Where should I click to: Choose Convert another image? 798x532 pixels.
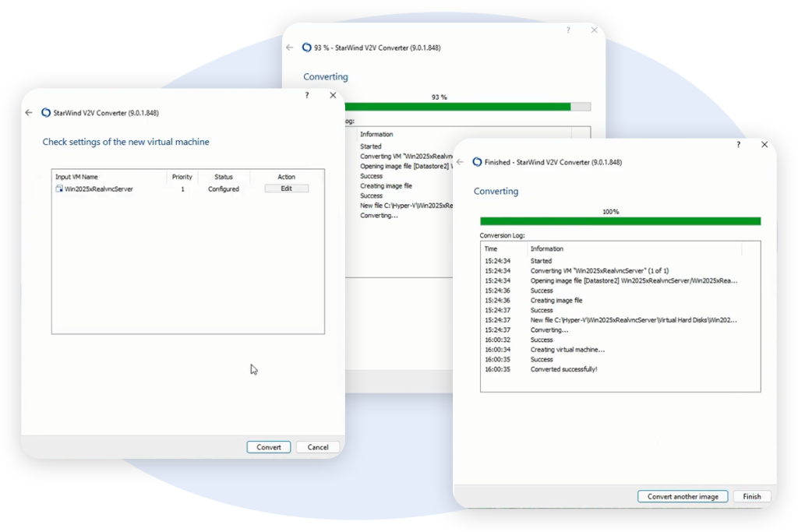[x=683, y=496]
